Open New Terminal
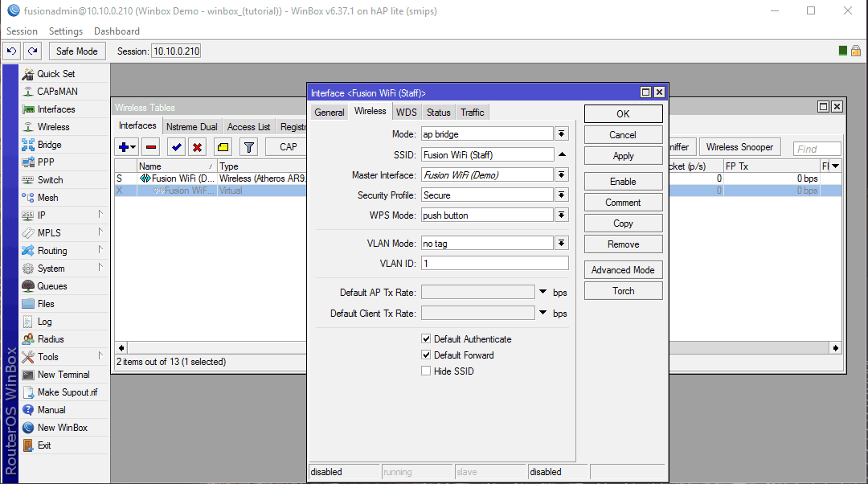This screenshot has width=868, height=484. click(x=63, y=375)
